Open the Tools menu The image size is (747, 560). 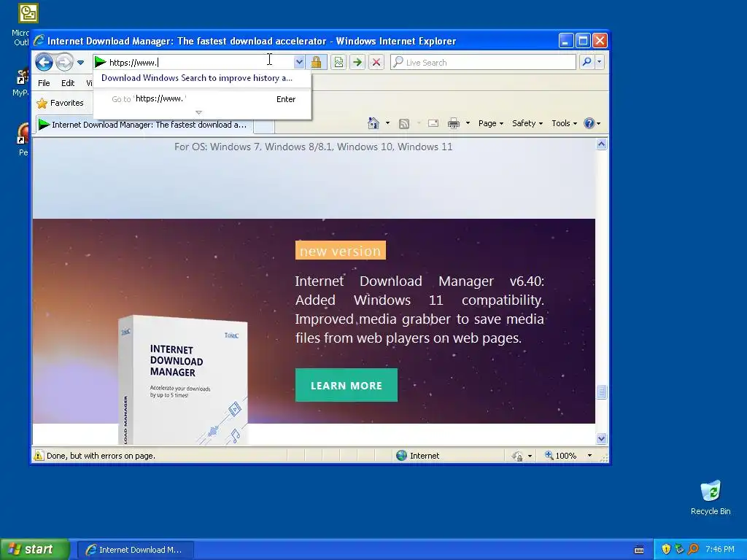click(x=564, y=123)
